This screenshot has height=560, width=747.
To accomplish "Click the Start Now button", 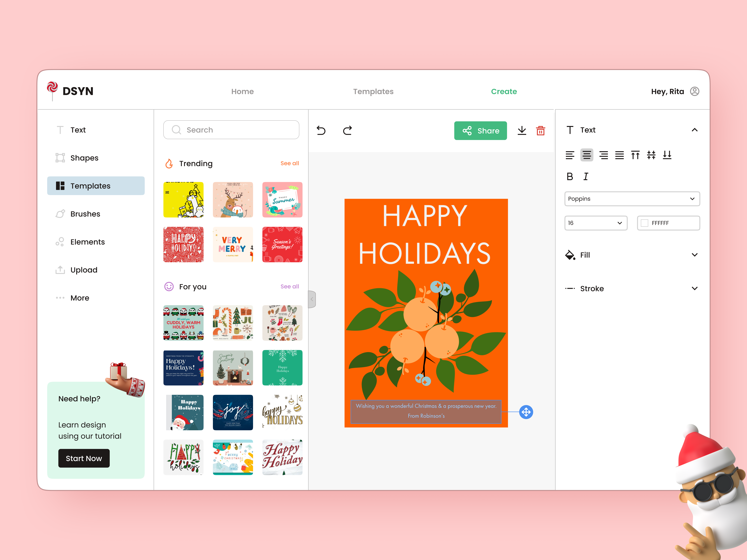I will [84, 458].
